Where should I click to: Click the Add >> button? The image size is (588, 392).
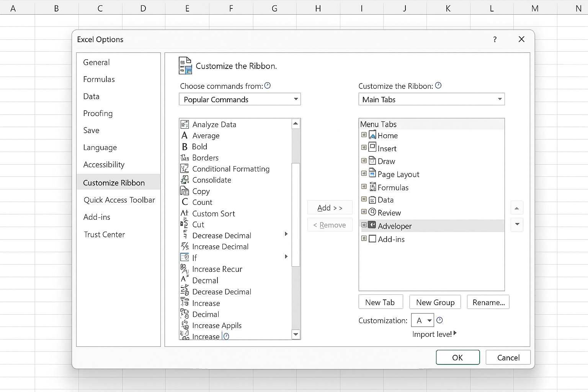330,208
